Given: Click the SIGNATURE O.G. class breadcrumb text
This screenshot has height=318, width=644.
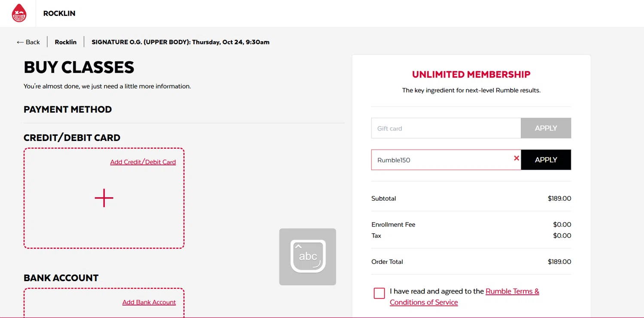Looking at the screenshot, I should (180, 42).
